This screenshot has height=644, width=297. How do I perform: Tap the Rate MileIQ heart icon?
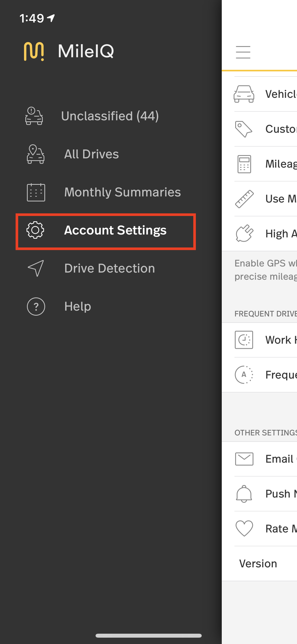(x=244, y=528)
